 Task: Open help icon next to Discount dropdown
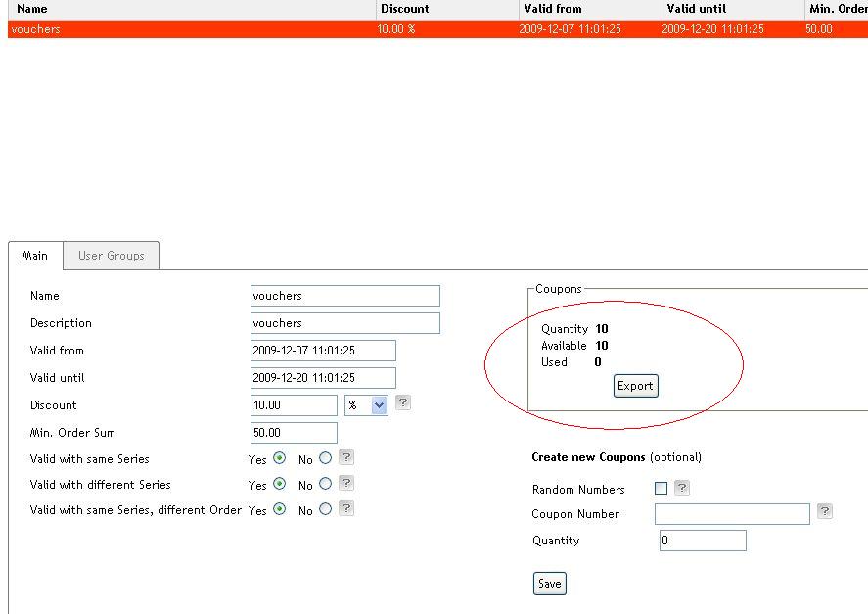tap(403, 402)
